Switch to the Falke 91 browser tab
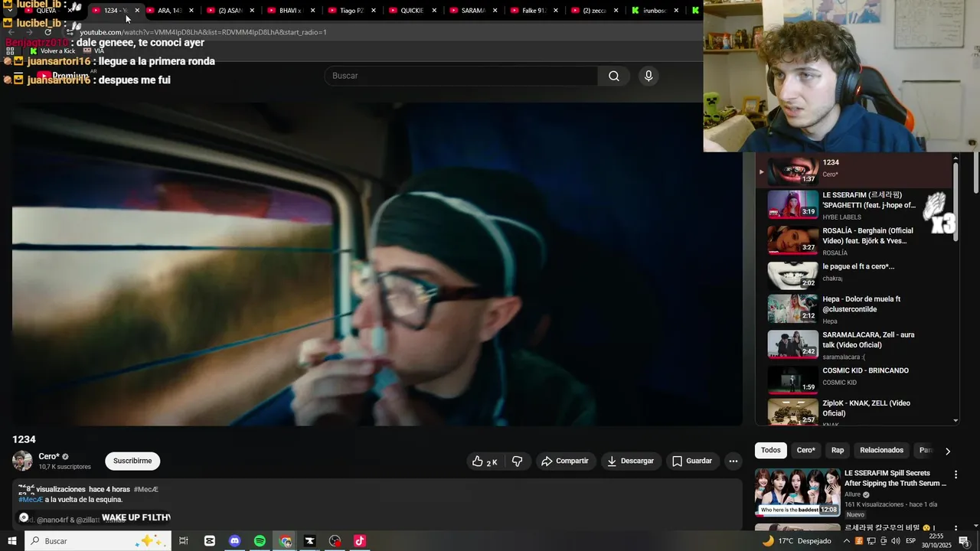Image resolution: width=980 pixels, height=551 pixels. pos(534,11)
